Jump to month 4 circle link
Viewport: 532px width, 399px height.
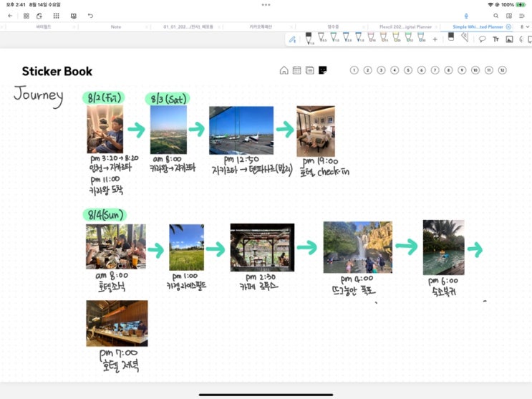click(395, 70)
